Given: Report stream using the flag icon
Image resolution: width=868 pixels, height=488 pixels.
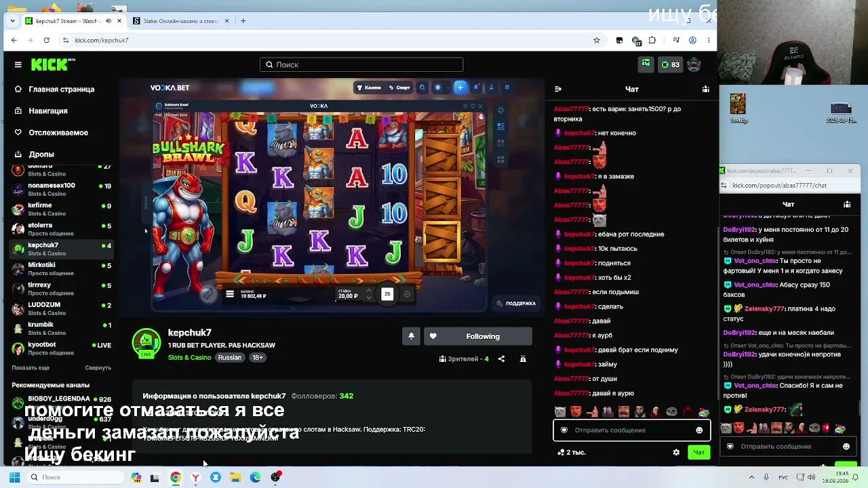Looking at the screenshot, I should [x=523, y=359].
